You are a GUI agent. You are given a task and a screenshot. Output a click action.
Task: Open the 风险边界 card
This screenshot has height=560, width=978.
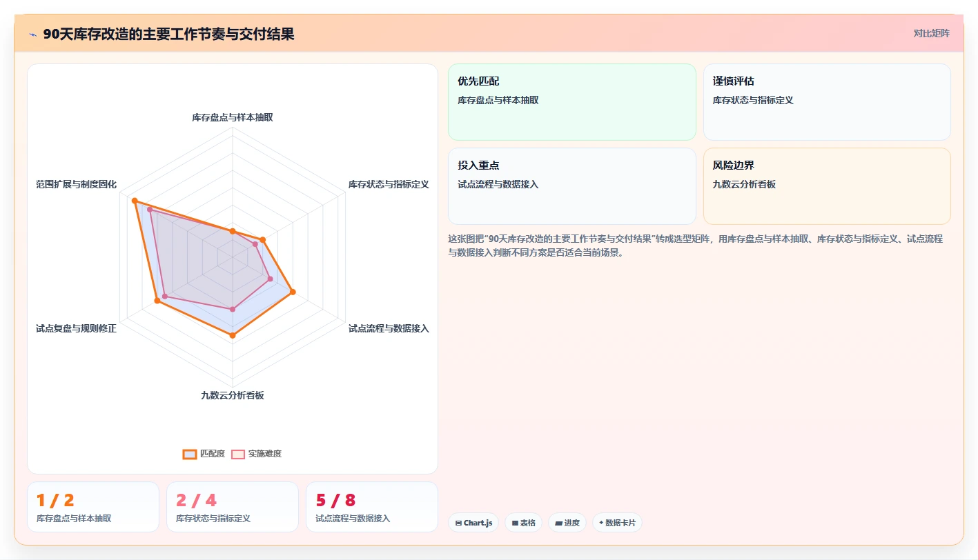coord(827,186)
